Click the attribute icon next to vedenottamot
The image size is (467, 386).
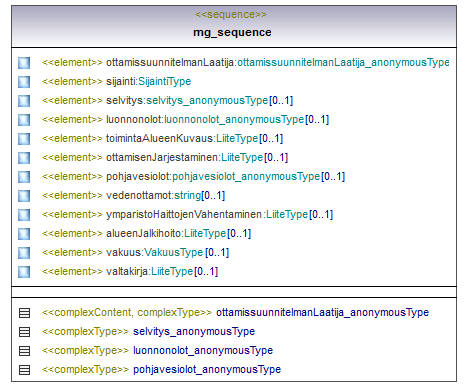click(24, 196)
